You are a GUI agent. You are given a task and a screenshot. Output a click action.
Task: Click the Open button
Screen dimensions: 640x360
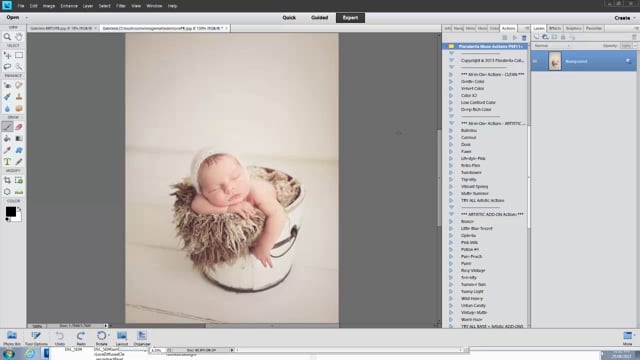13,18
